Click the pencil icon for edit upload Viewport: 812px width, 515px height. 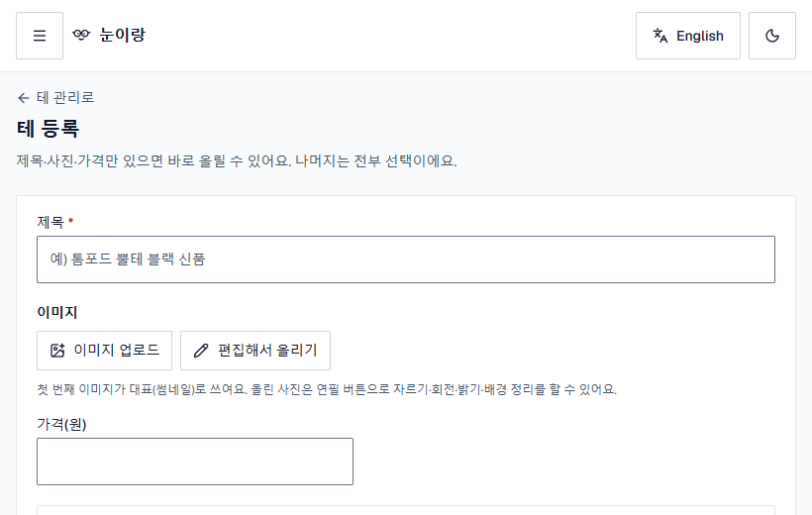pos(201,351)
